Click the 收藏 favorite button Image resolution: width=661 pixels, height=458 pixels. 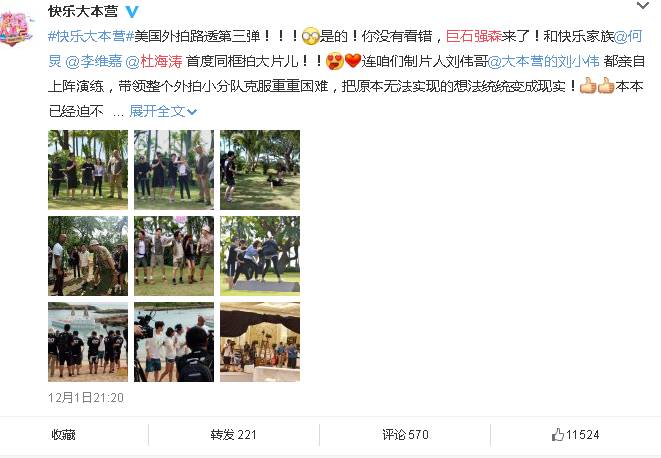pyautogui.click(x=63, y=434)
